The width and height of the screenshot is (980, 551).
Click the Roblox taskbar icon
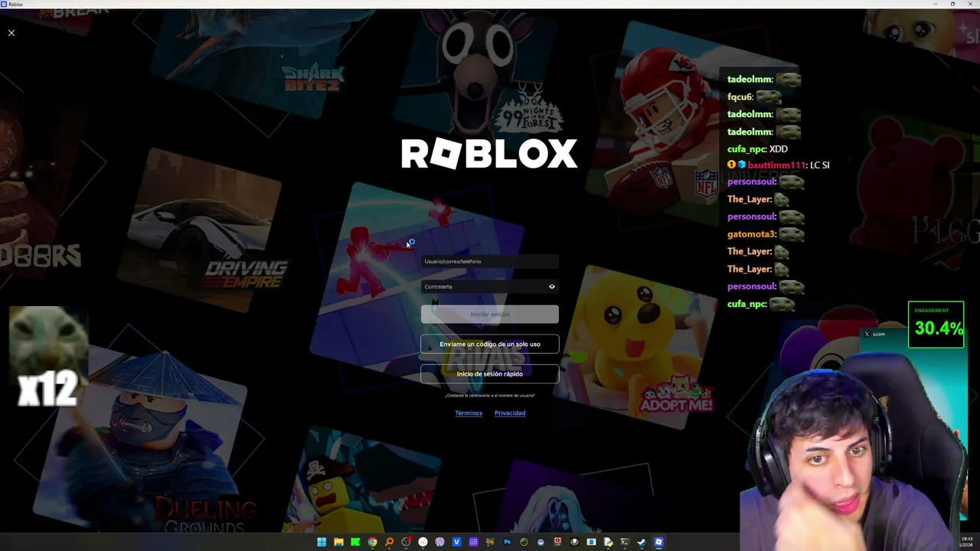coord(658,543)
